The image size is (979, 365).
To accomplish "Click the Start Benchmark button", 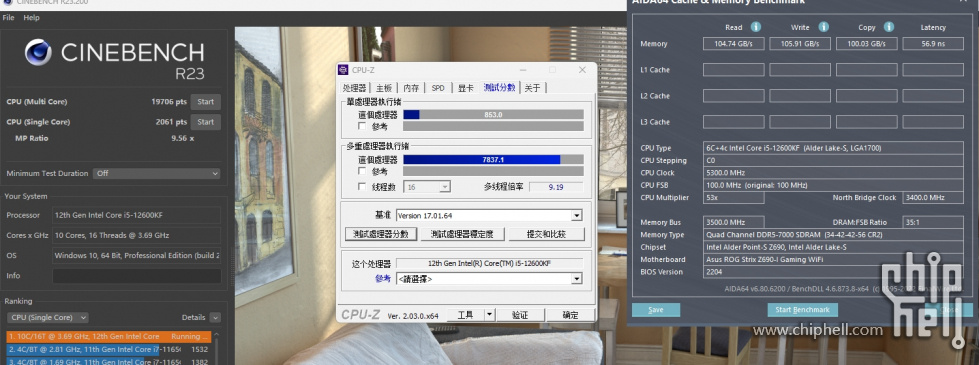I will 802,310.
